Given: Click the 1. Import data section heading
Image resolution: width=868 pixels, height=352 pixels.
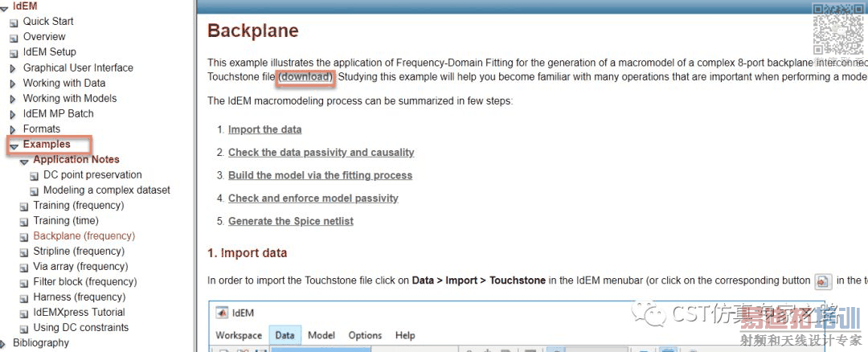Looking at the screenshot, I should click(248, 253).
